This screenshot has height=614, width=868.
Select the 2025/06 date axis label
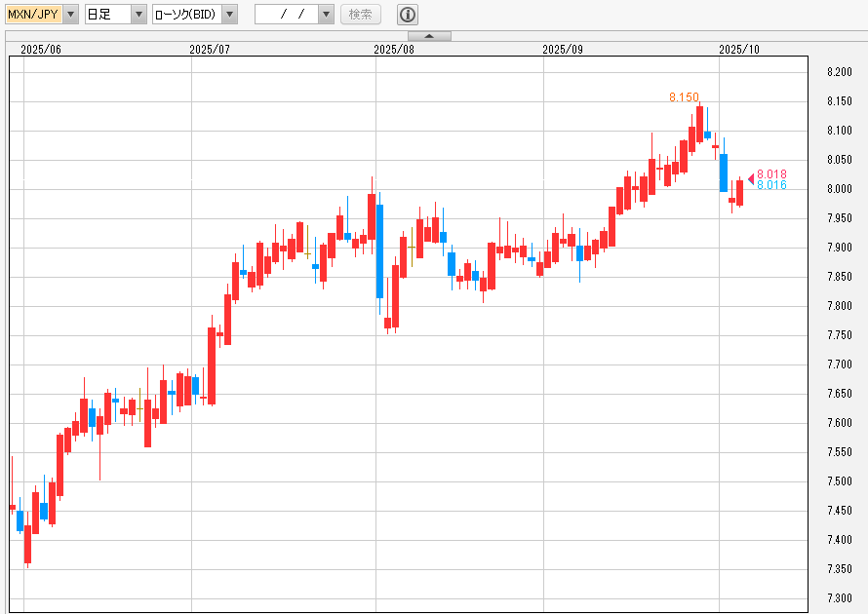click(x=40, y=49)
